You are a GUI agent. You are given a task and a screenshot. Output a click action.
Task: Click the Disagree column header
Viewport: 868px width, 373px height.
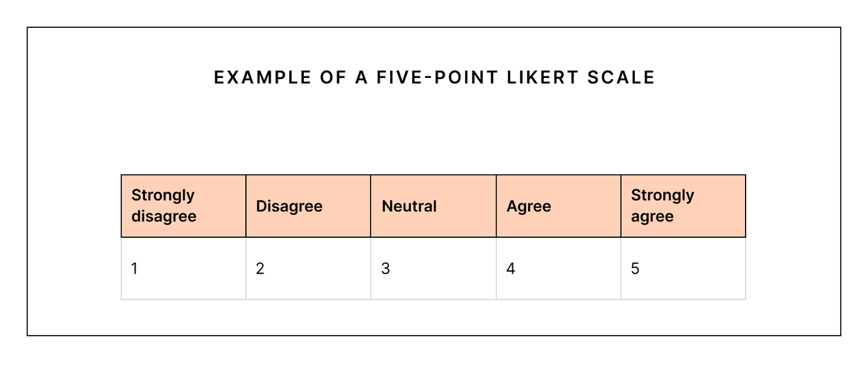pos(289,206)
